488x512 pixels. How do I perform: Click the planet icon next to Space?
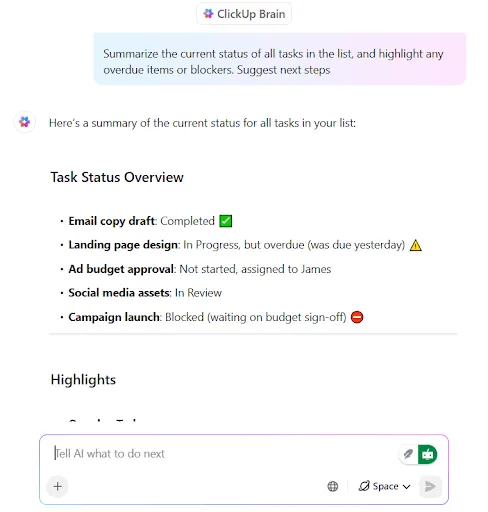(364, 486)
